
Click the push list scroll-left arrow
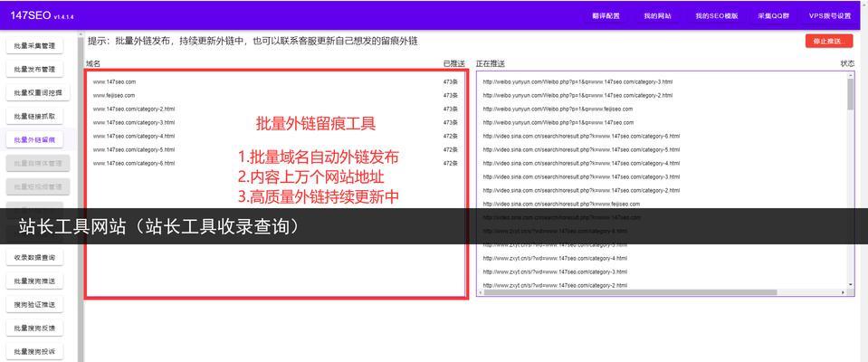481,292
